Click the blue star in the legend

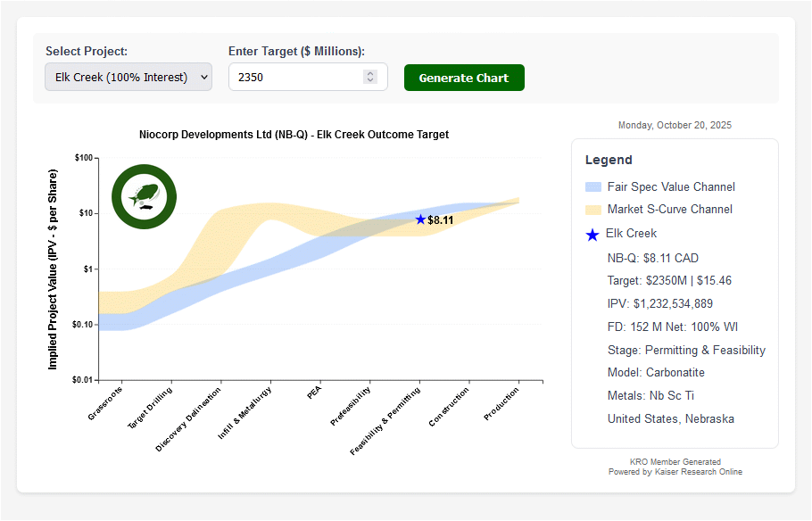[x=592, y=235]
